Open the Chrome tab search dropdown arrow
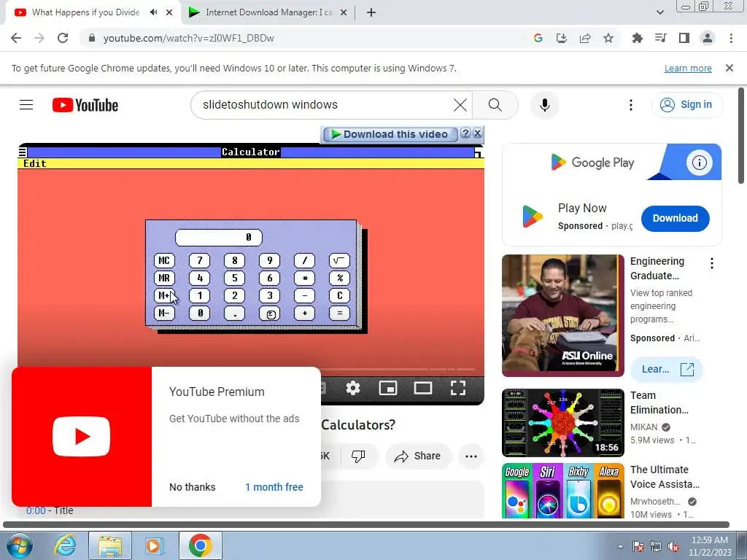Screen dimensions: 747x560 (x=659, y=12)
